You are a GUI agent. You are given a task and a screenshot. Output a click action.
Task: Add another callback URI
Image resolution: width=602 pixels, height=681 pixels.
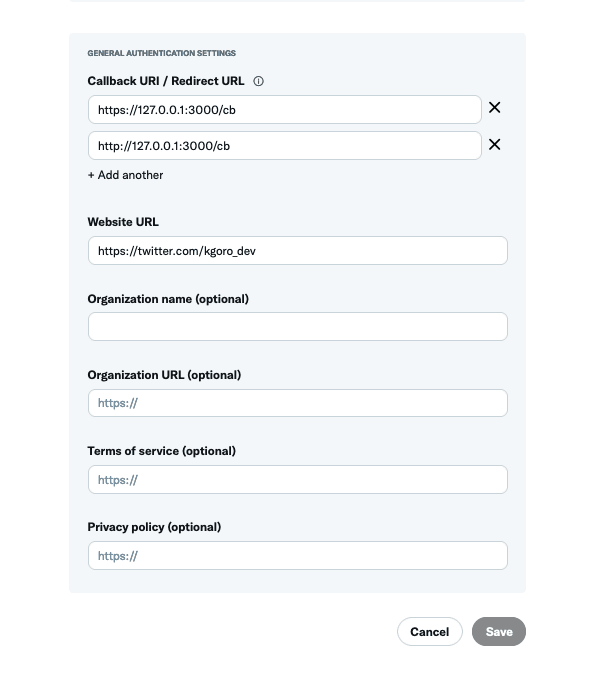click(x=126, y=175)
